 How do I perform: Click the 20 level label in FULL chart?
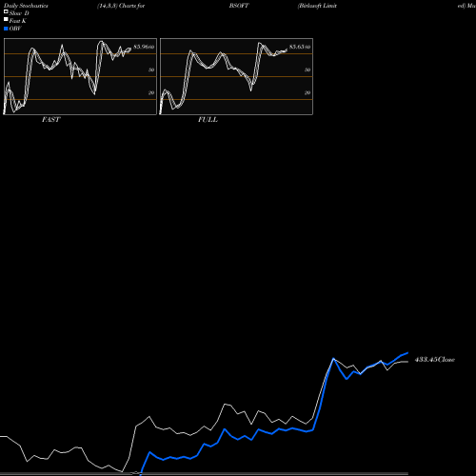(x=307, y=92)
